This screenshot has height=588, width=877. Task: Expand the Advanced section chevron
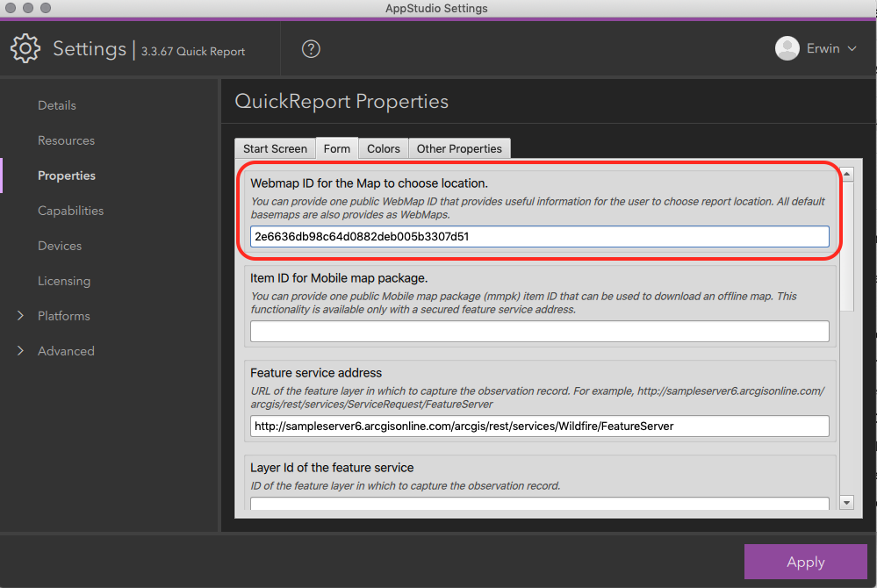(x=21, y=351)
